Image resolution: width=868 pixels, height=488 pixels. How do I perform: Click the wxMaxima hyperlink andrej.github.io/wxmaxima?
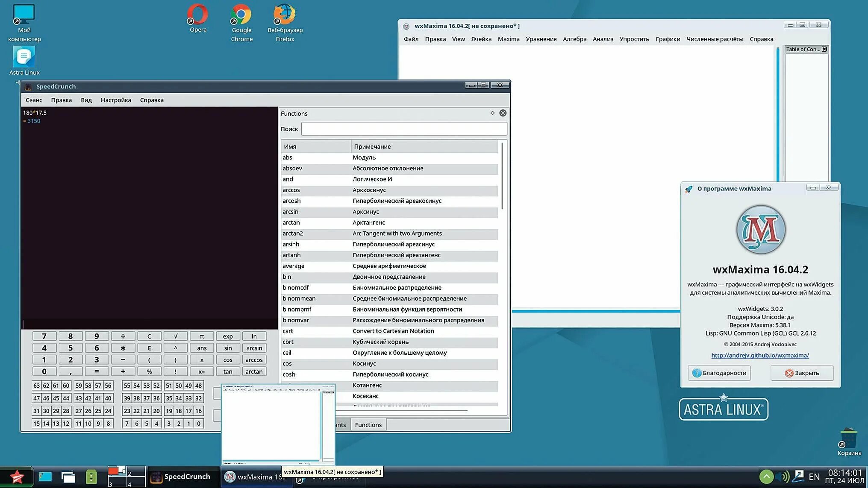tap(760, 355)
